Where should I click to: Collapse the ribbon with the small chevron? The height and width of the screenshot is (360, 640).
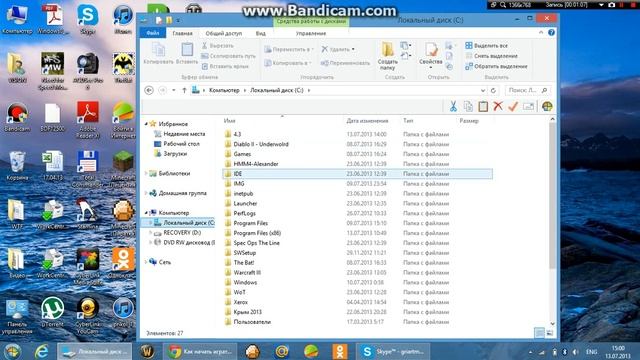pos(541,33)
